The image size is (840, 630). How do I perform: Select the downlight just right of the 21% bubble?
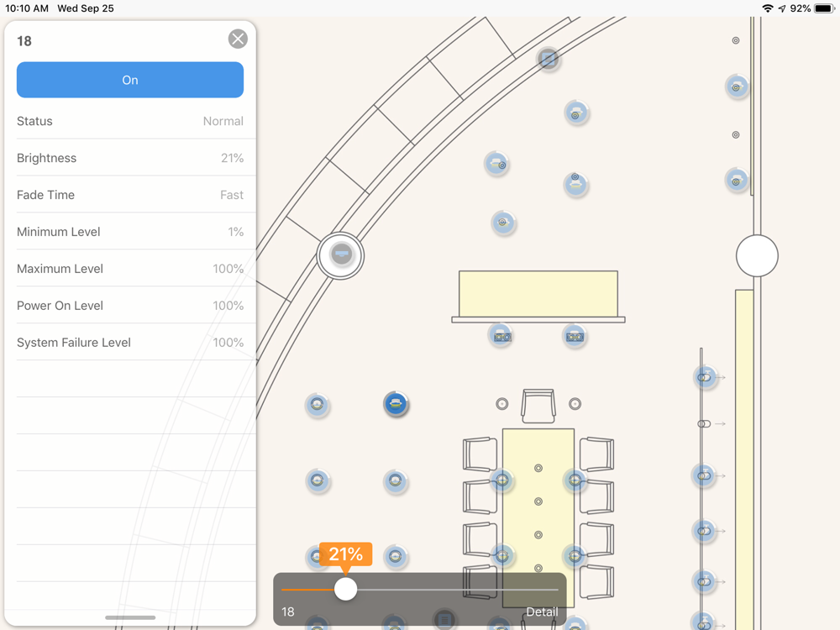[x=396, y=557]
